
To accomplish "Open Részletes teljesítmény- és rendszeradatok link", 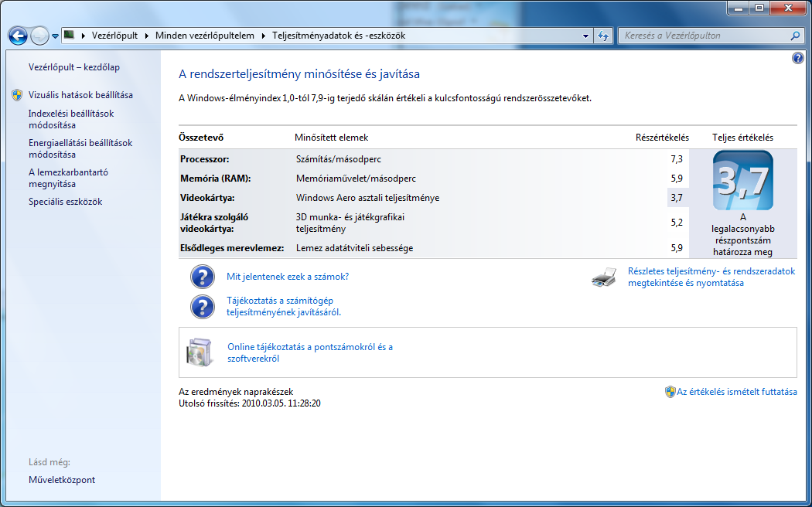I will (x=711, y=277).
